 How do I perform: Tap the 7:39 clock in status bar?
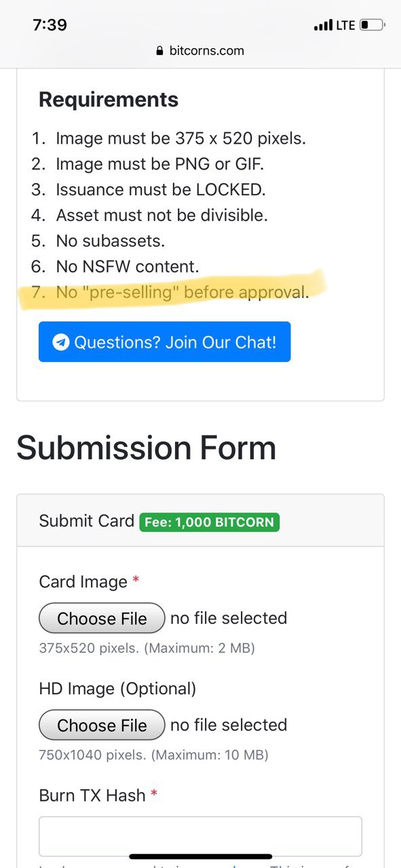[x=50, y=25]
